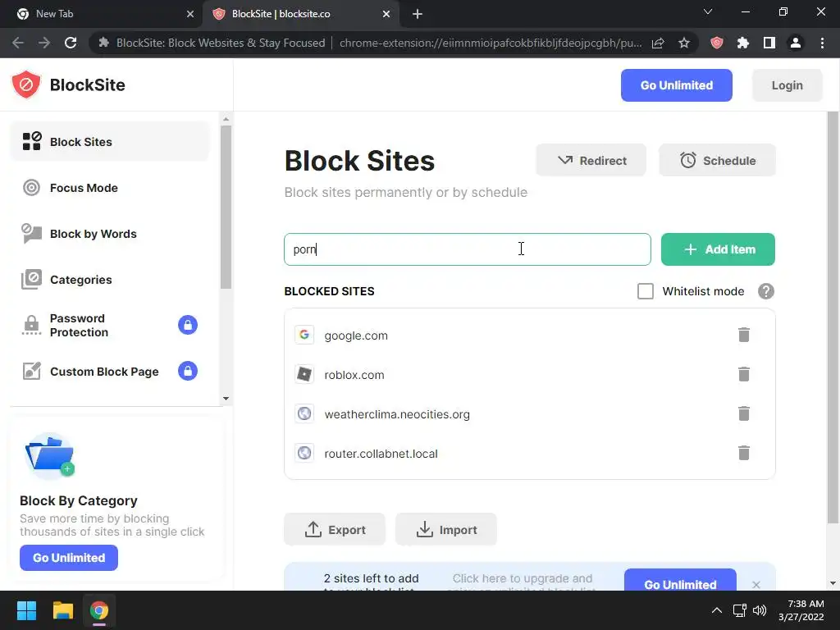840x630 pixels.
Task: Open volume control in system tray
Action: 760,610
